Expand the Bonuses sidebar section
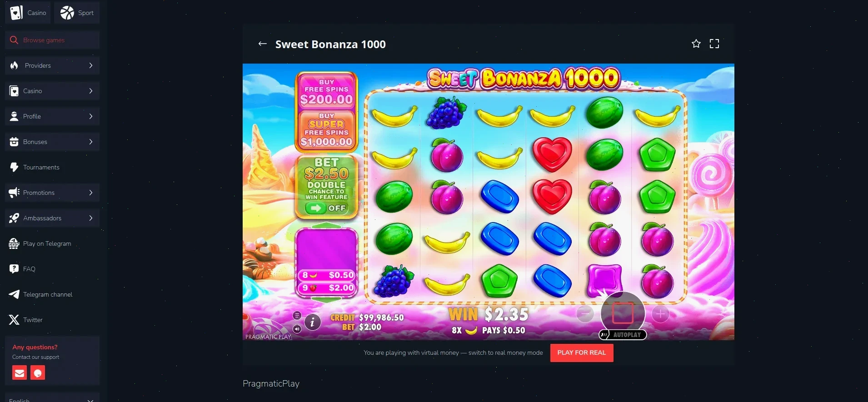 pyautogui.click(x=52, y=142)
